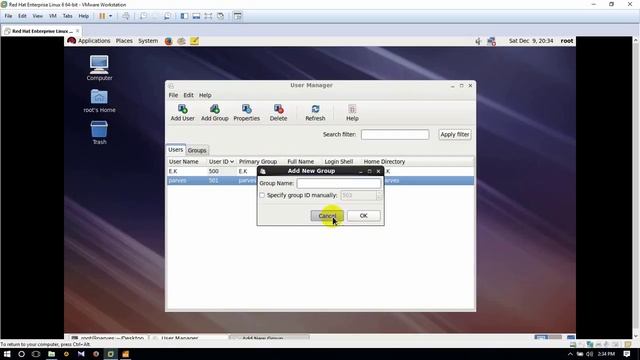Screen dimensions: 640x360
Task: Click VMware console view icon at the toolbar end
Action: [x=238, y=16]
